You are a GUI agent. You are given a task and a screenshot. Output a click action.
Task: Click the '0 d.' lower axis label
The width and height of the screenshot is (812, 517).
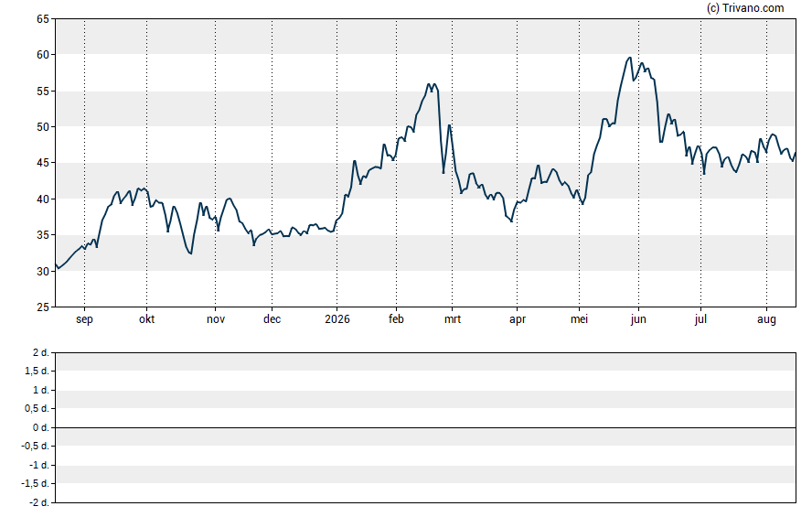[x=41, y=427]
